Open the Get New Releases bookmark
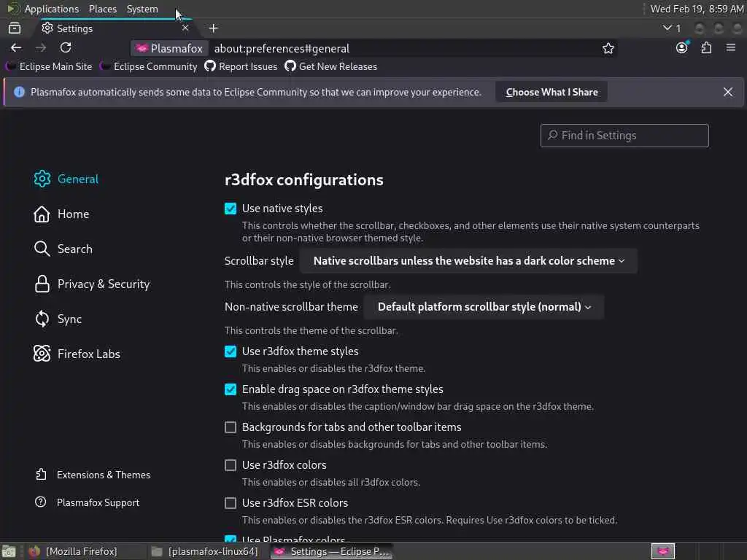Viewport: 747px width, 560px height. click(x=331, y=66)
